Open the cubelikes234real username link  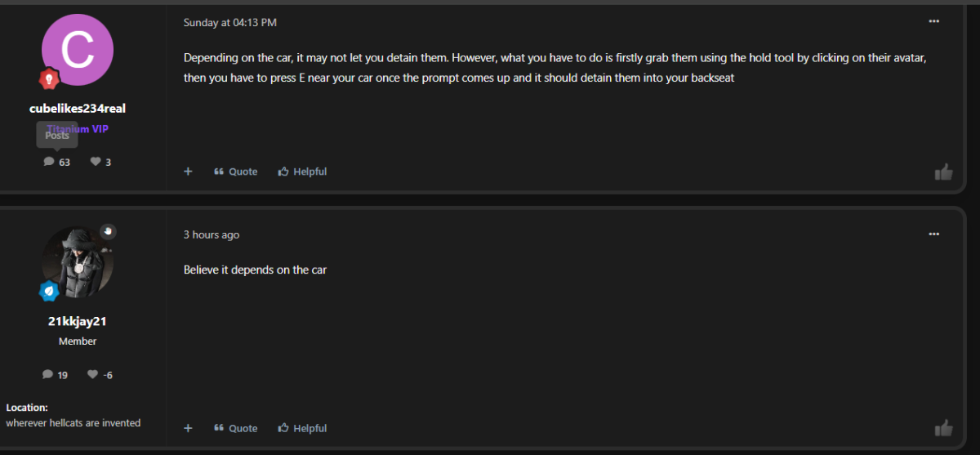click(78, 109)
